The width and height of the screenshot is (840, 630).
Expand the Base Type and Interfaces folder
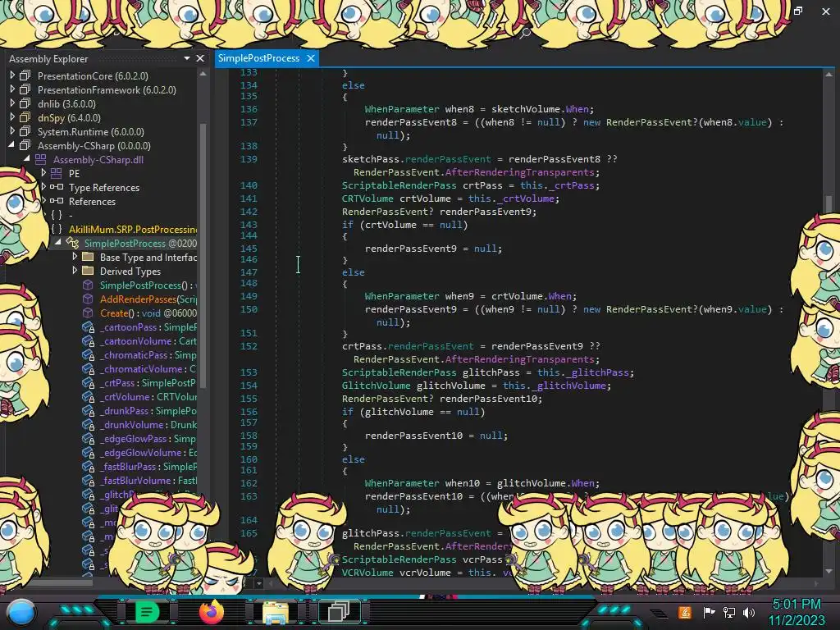(x=75, y=257)
